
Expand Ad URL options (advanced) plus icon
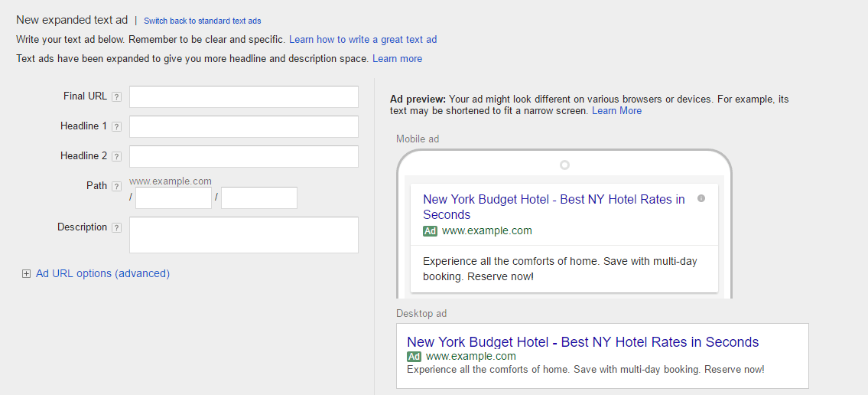[26, 274]
